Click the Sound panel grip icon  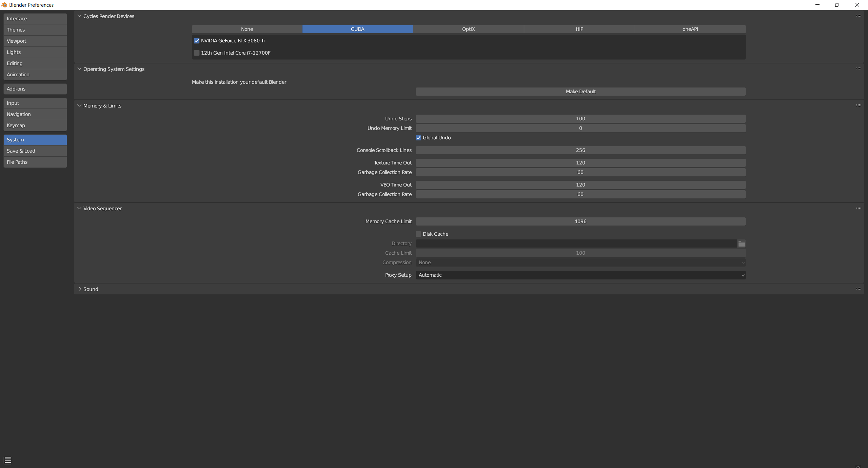tap(859, 289)
